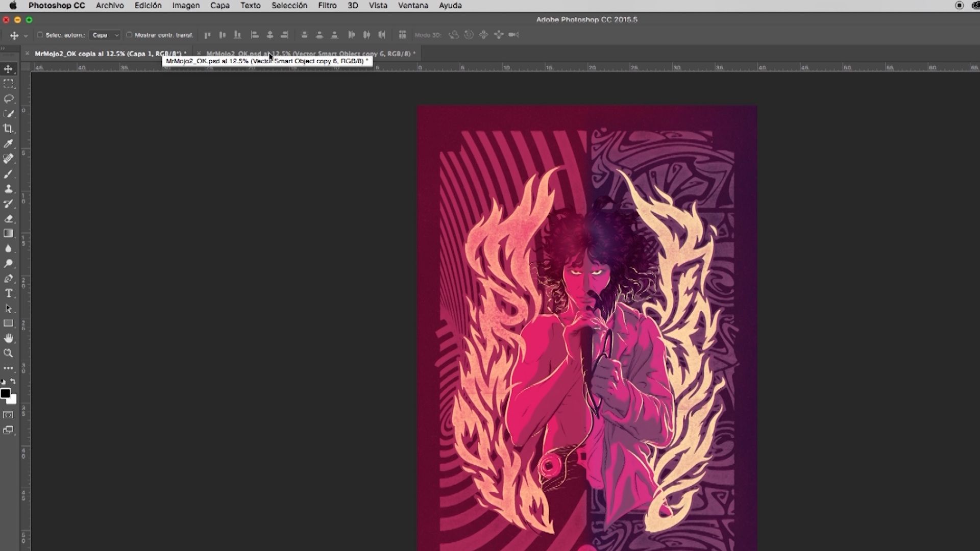Select the Lasso tool
This screenshot has height=551, width=980.
(x=9, y=98)
